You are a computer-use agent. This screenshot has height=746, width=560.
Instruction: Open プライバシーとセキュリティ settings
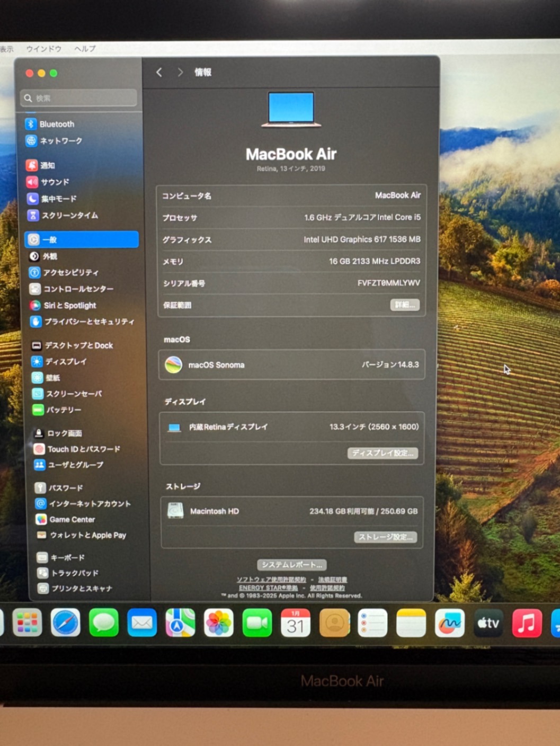click(83, 322)
